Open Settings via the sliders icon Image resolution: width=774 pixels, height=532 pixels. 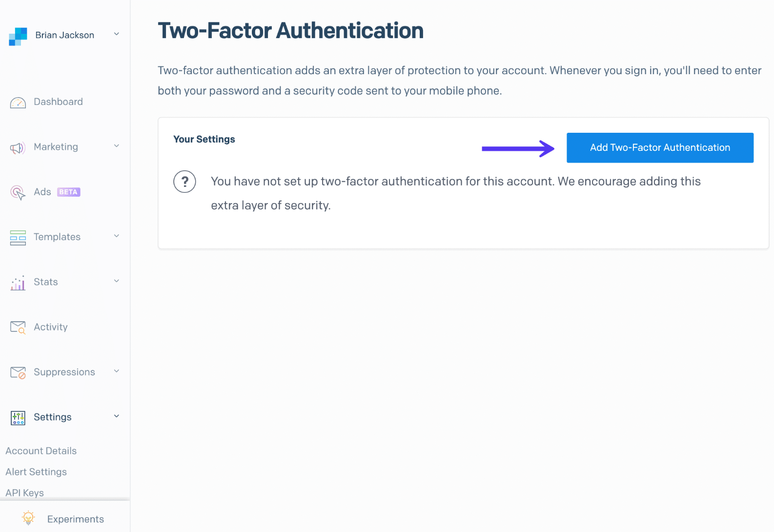point(18,417)
